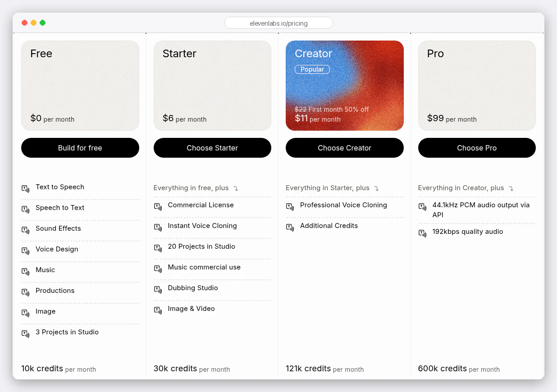Click the elevenlabs.io/pricing address bar
Screen dimensions: 557x392
pos(278,23)
